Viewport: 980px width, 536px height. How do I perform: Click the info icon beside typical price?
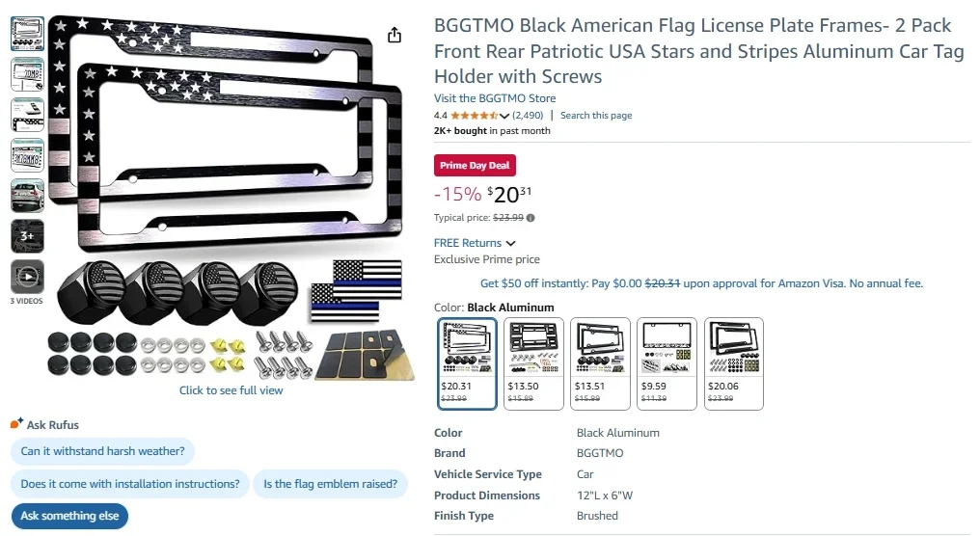coord(531,218)
